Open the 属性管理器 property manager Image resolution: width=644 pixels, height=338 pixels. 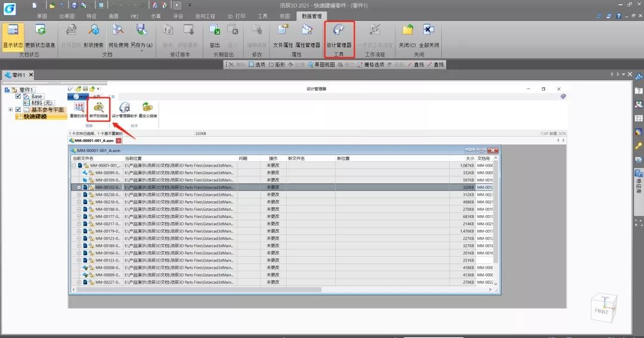pos(307,36)
